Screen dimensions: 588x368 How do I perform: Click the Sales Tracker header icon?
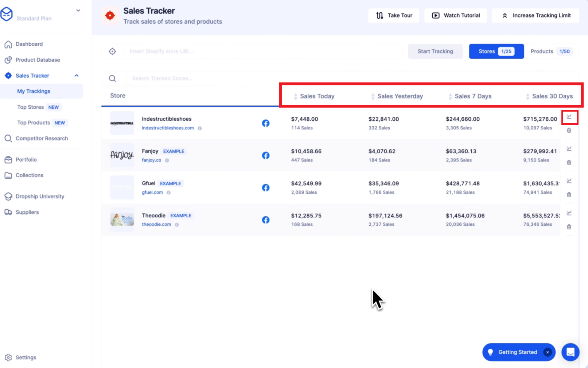point(110,16)
